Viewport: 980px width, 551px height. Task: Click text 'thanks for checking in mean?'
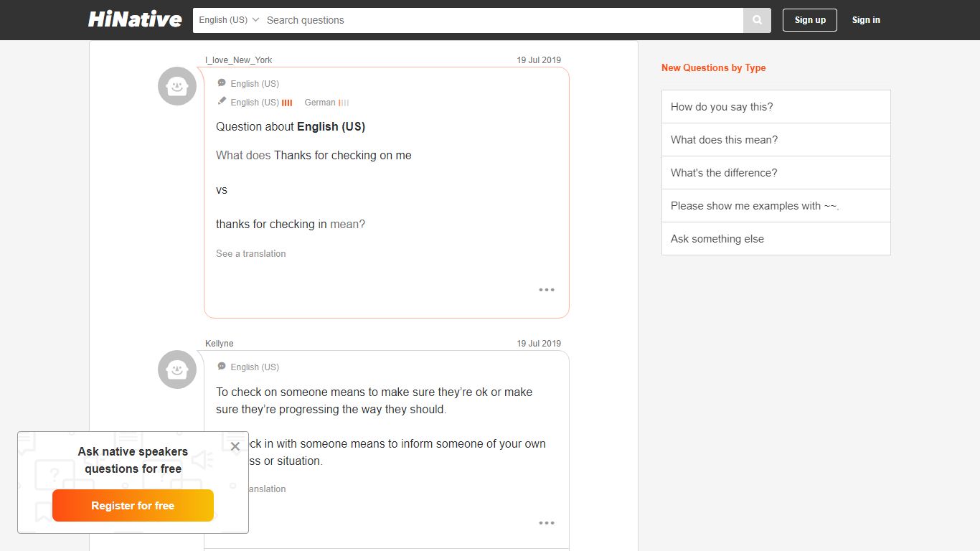[291, 224]
